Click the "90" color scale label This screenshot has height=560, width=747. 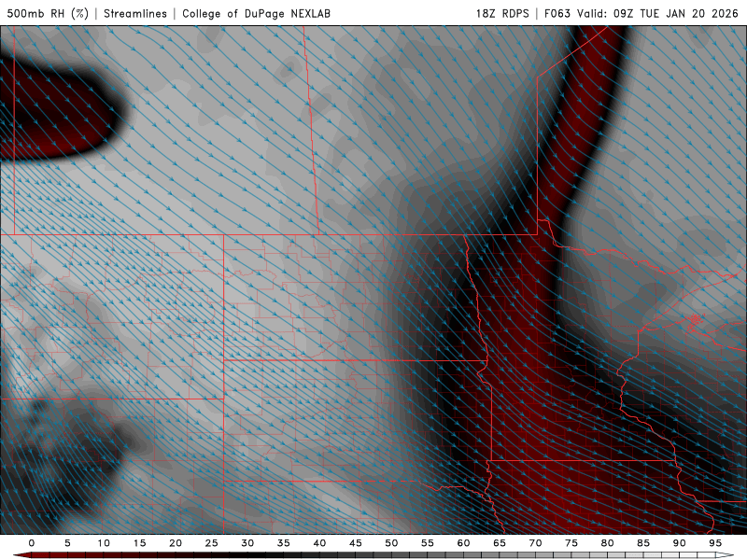679,543
